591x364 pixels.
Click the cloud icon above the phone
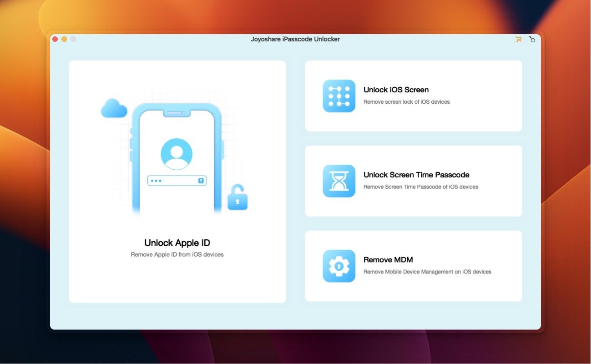(x=114, y=109)
